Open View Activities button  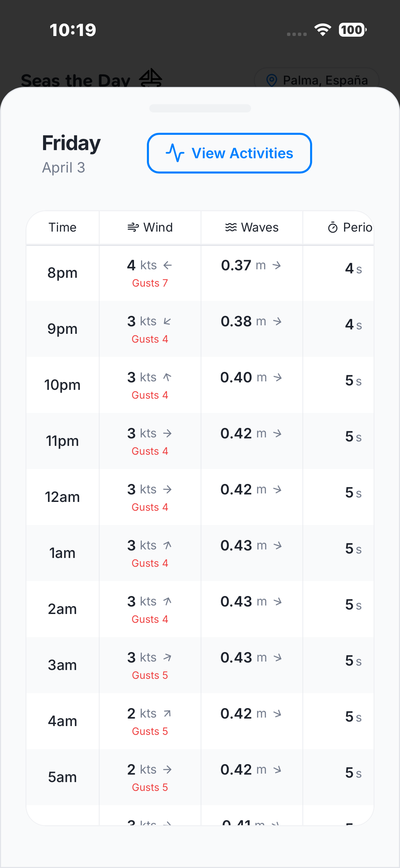[x=229, y=153]
